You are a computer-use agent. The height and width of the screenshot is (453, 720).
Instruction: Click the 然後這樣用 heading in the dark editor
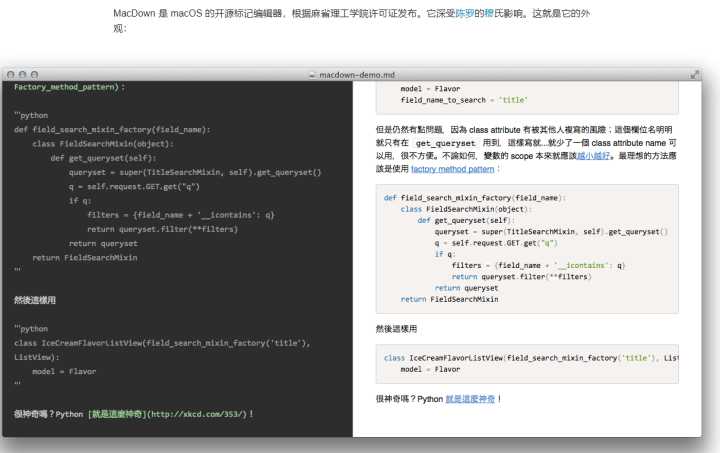click(35, 300)
